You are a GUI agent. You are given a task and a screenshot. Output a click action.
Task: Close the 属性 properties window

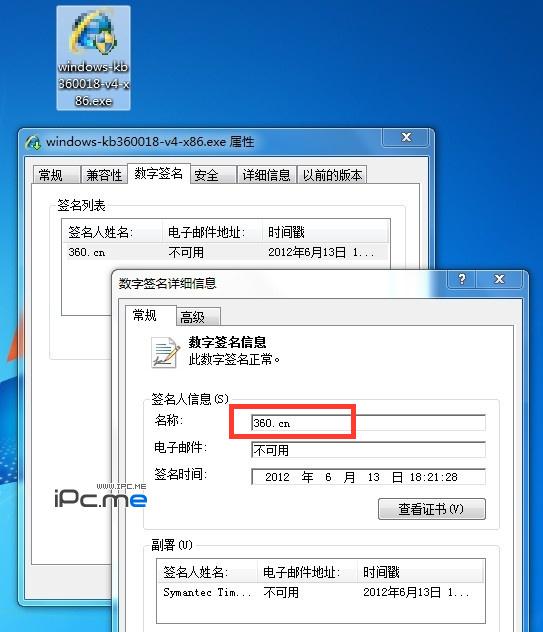[x=406, y=137]
